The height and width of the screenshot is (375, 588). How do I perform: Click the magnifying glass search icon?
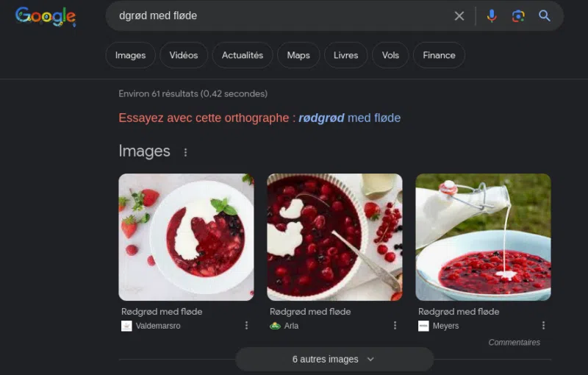pos(545,16)
